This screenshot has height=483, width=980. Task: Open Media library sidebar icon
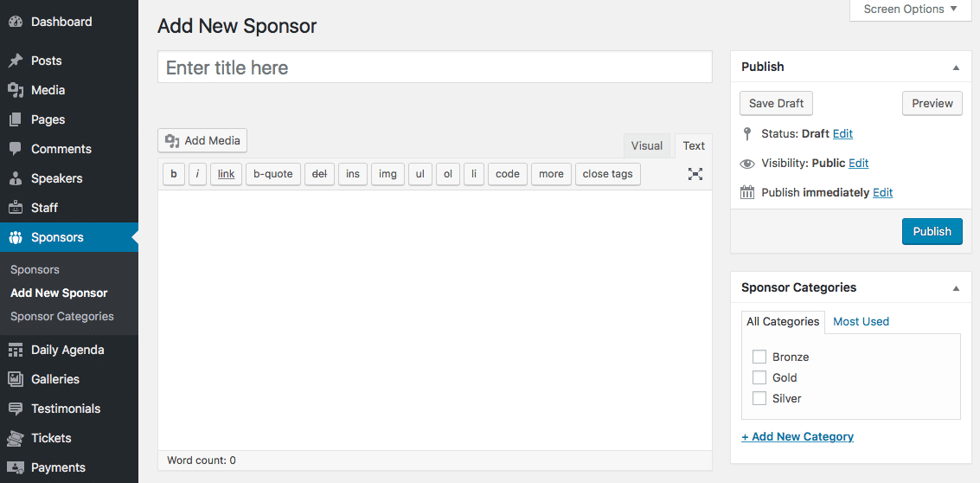pos(16,90)
